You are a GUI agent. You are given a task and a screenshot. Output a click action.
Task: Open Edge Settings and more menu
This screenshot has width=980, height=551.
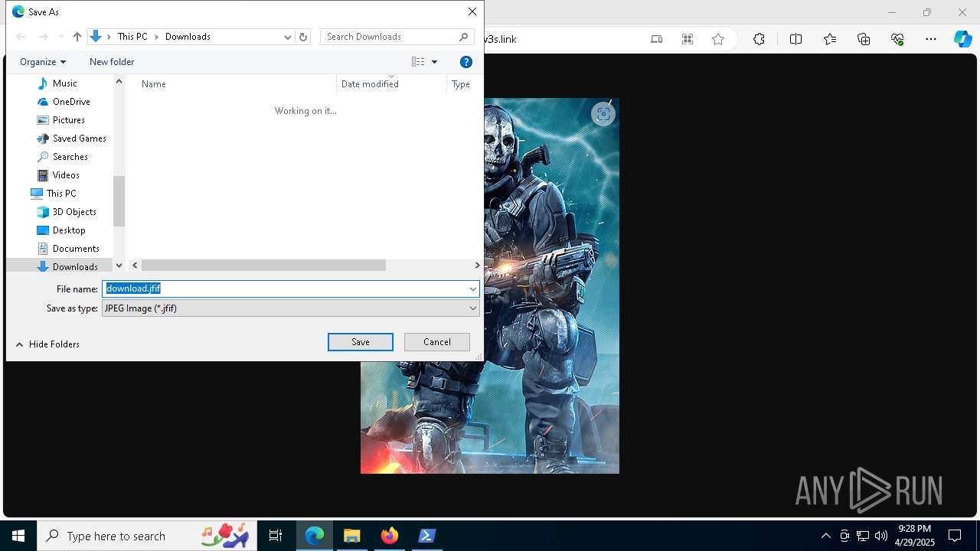coord(931,39)
